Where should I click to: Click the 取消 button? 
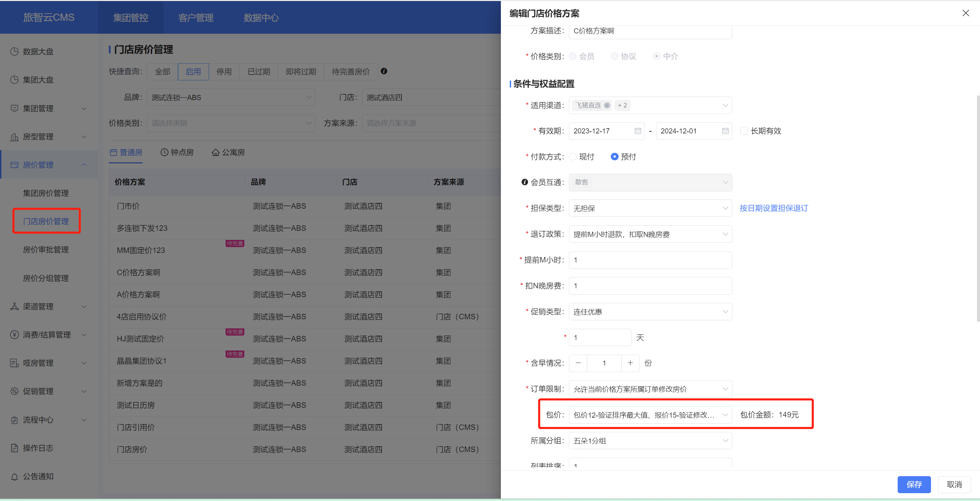[x=954, y=484]
